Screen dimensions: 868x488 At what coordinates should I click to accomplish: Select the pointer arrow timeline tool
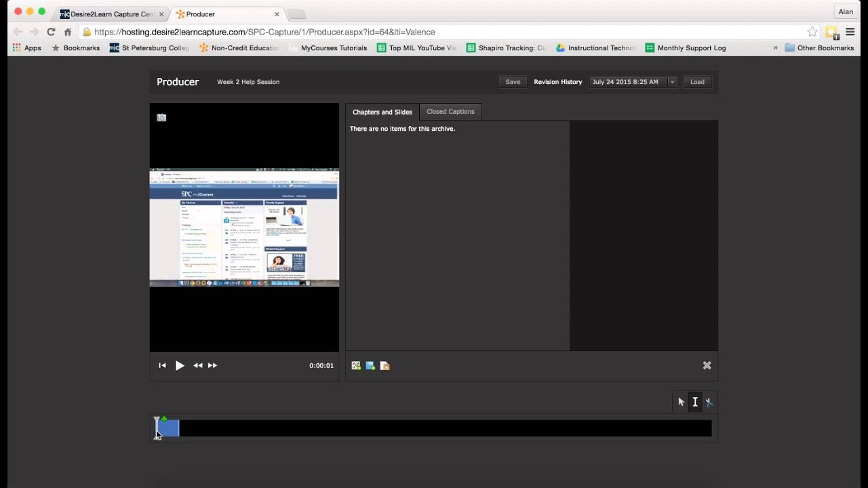pyautogui.click(x=682, y=402)
